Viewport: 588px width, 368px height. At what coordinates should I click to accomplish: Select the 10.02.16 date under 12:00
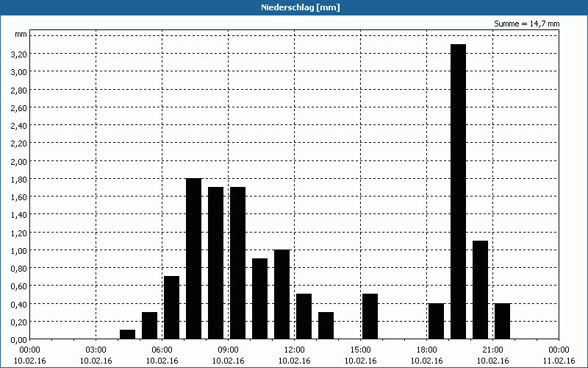pos(295,361)
